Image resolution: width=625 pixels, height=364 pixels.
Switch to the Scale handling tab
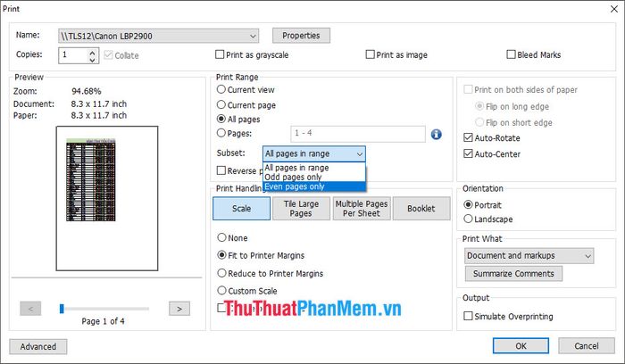tap(242, 208)
